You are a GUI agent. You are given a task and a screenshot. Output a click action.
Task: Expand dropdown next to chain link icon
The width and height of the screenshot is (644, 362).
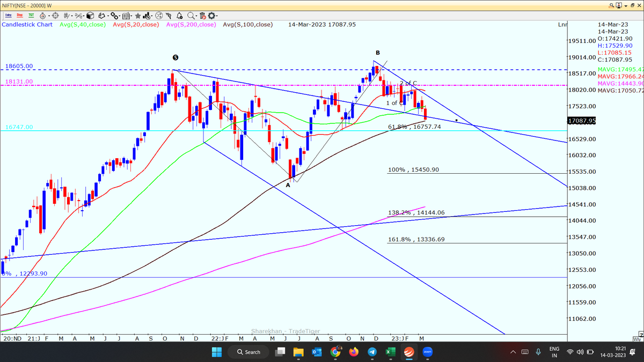click(x=120, y=16)
